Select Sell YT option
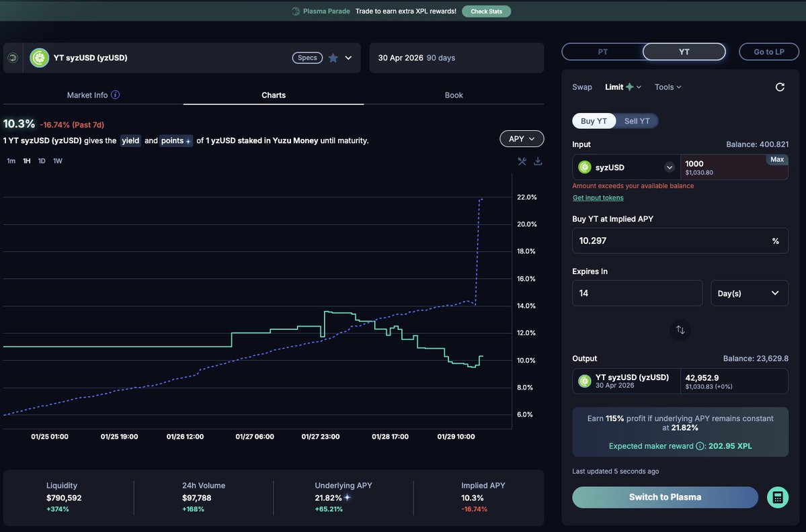Screen dimensions: 806x532 click(637, 121)
